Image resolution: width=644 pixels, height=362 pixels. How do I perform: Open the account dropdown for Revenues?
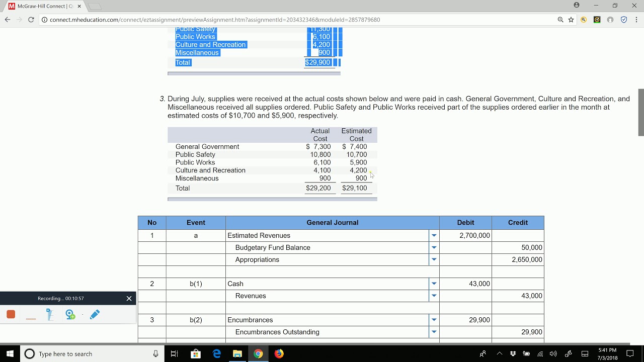(x=434, y=296)
